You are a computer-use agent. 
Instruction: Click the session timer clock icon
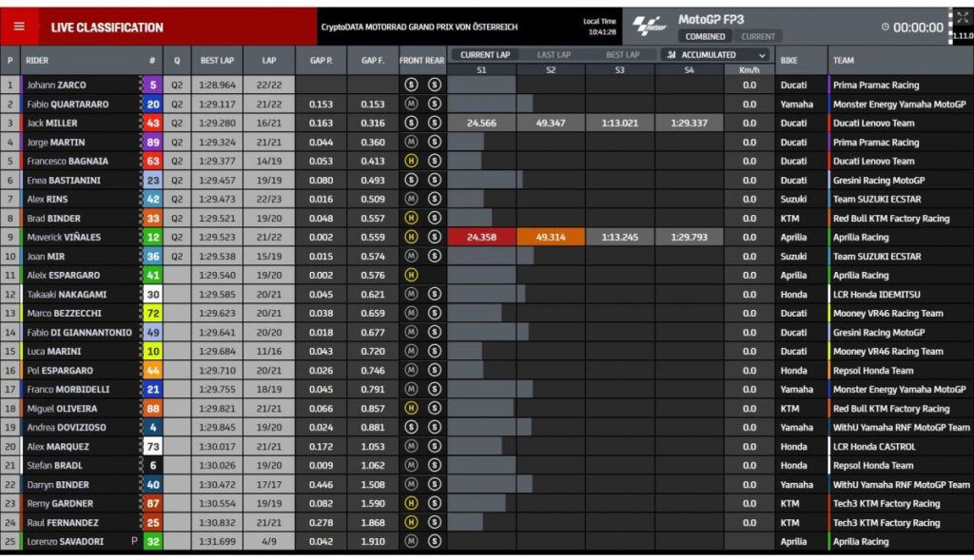pos(886,28)
